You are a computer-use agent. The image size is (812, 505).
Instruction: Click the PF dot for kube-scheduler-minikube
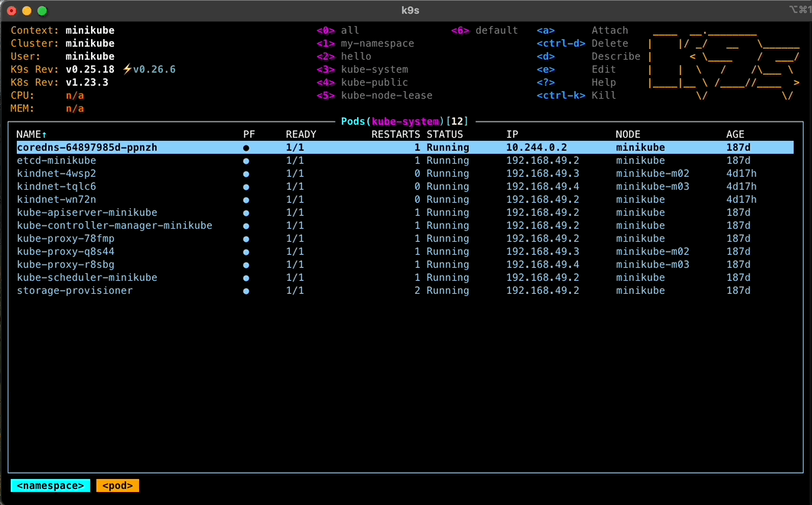pyautogui.click(x=246, y=278)
